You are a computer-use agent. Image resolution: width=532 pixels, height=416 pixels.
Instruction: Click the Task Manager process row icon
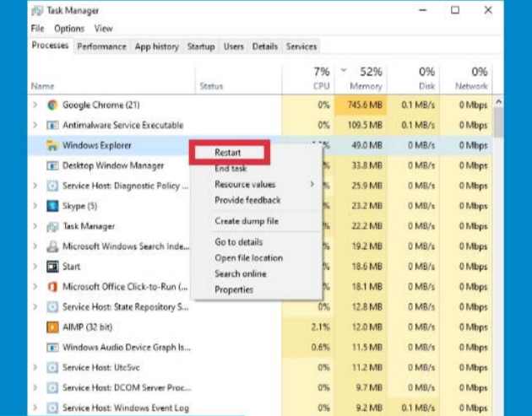click(52, 226)
